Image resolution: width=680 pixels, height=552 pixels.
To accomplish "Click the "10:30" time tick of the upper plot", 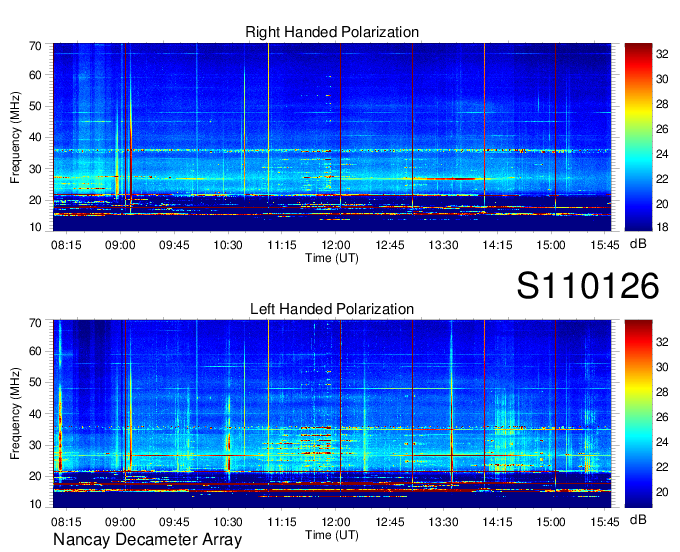I will (x=228, y=245).
